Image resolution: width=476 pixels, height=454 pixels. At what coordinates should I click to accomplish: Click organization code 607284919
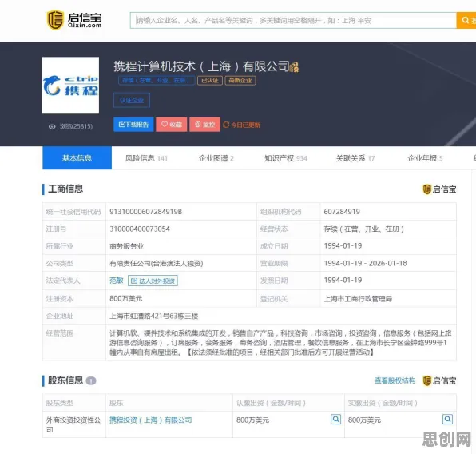[342, 212]
